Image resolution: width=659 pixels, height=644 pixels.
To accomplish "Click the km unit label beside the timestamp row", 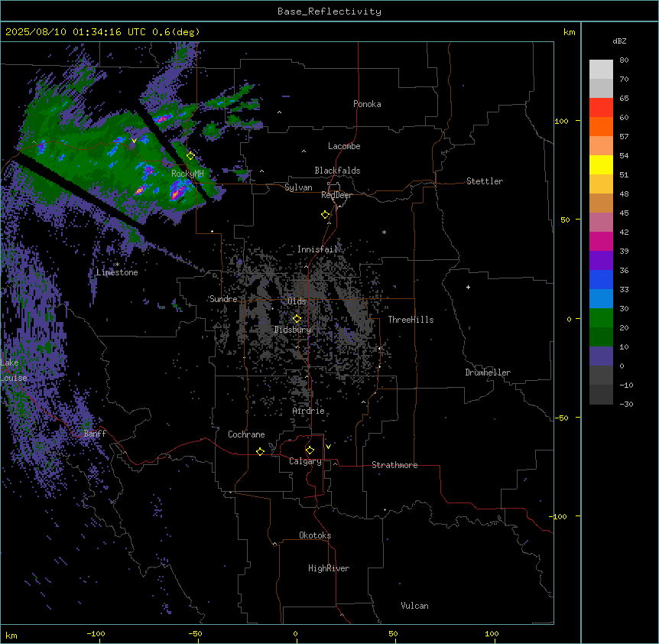I will 569,32.
